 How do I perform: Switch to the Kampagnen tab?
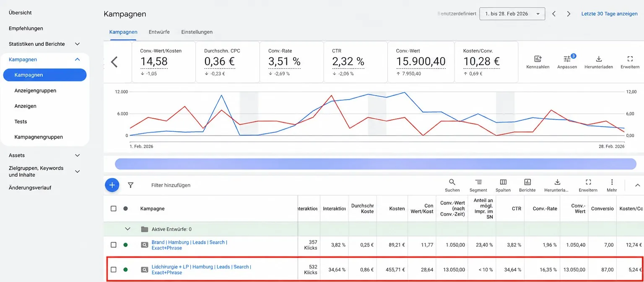click(123, 32)
